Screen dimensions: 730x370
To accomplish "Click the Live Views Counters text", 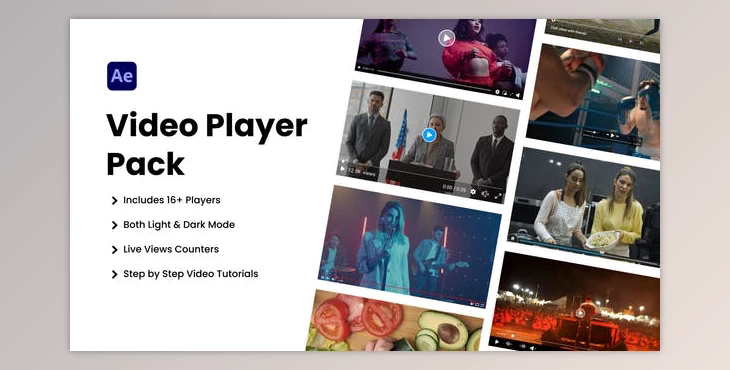I will tap(171, 249).
